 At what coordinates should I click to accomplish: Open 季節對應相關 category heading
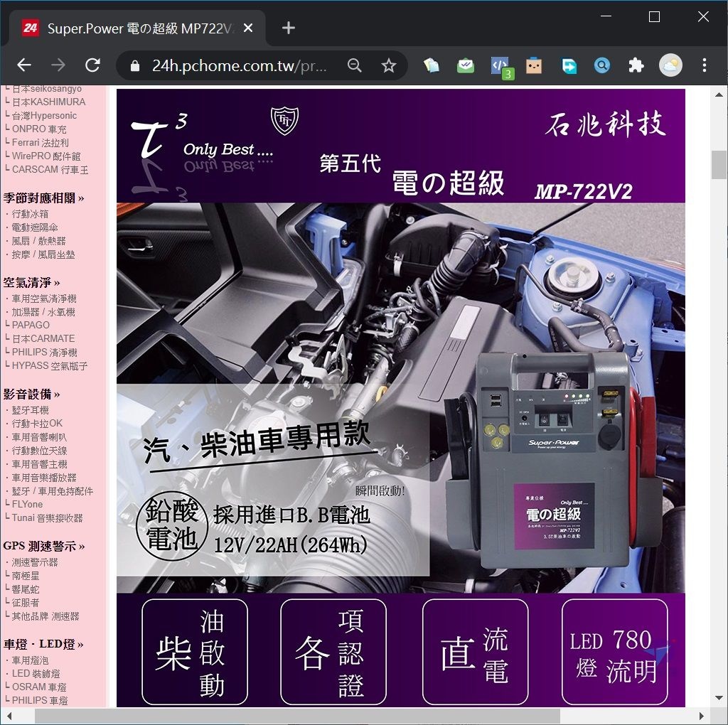pyautogui.click(x=43, y=198)
